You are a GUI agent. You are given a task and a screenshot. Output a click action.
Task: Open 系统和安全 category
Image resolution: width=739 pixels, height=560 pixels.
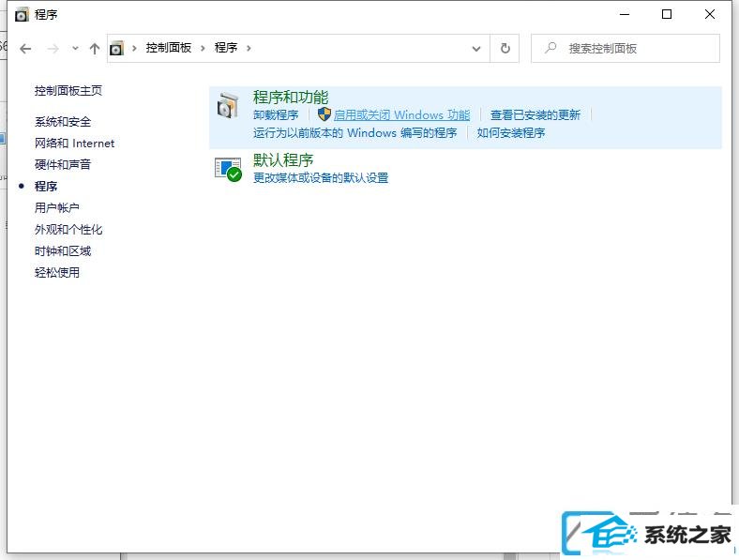63,122
